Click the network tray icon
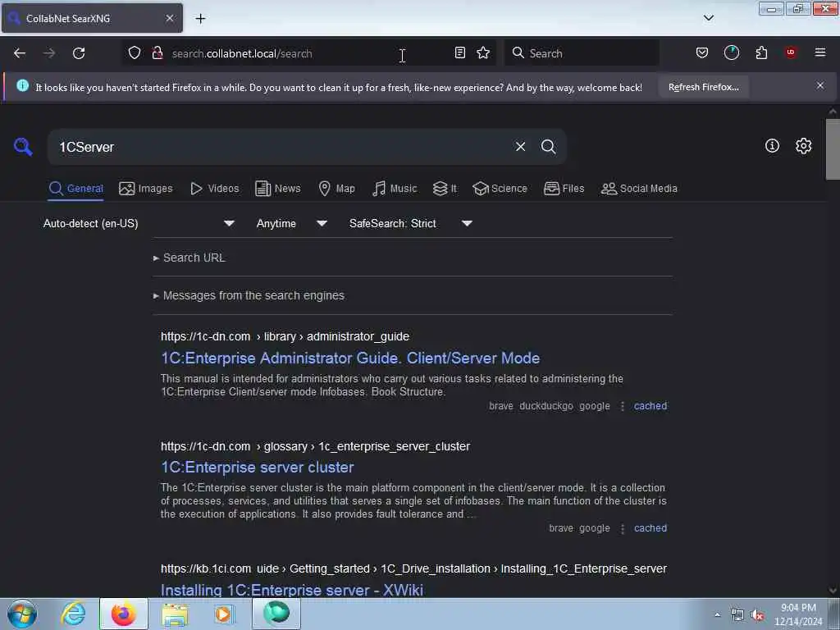840x630 pixels. click(x=737, y=615)
